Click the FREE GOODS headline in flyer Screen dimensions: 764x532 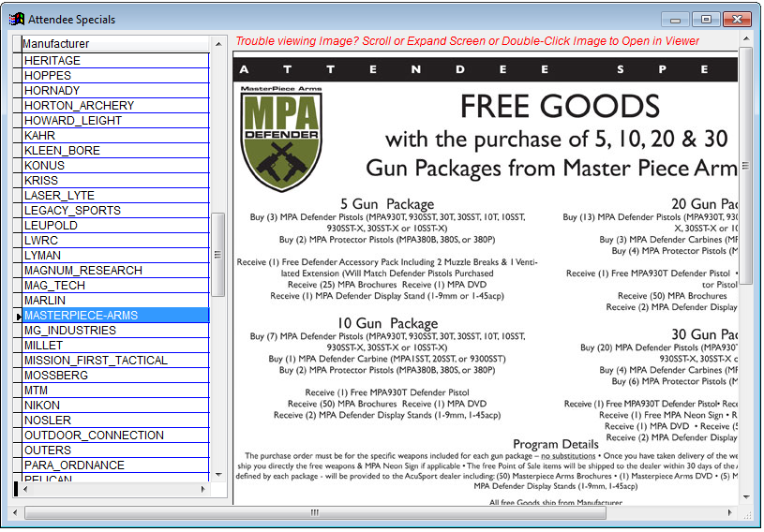click(560, 107)
